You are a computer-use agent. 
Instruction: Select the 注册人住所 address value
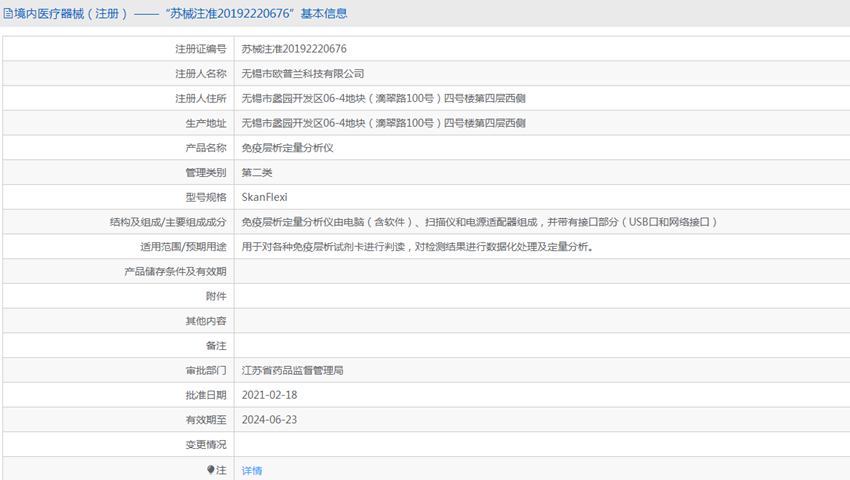point(383,98)
